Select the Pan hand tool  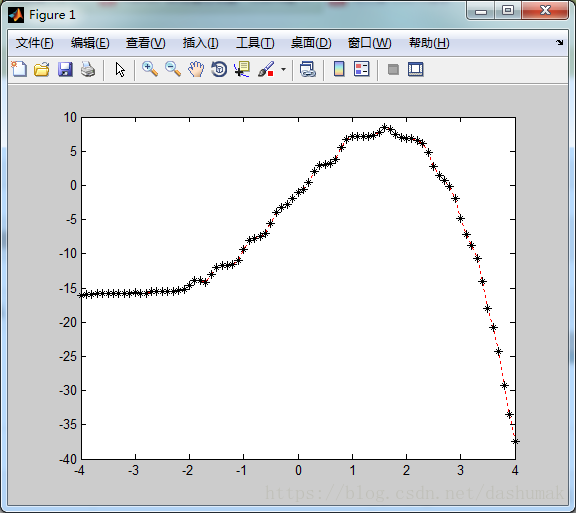[196, 69]
